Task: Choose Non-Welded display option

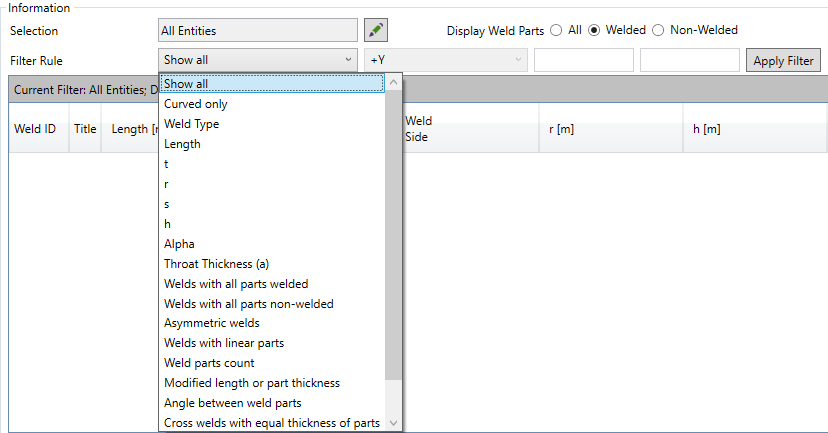Action: (658, 30)
